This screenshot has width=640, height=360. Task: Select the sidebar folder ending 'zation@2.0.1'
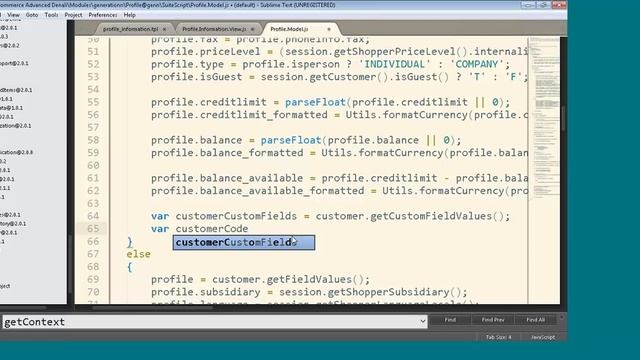[x=16, y=126]
